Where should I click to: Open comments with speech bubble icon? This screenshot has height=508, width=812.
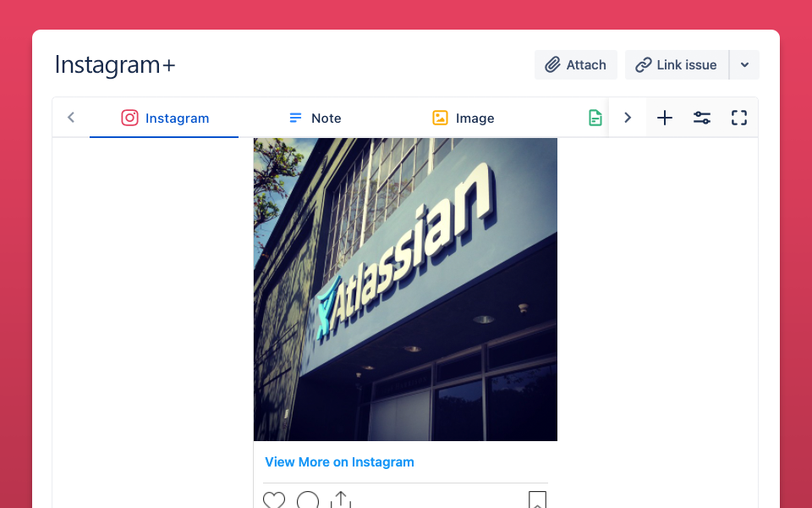pyautogui.click(x=308, y=500)
